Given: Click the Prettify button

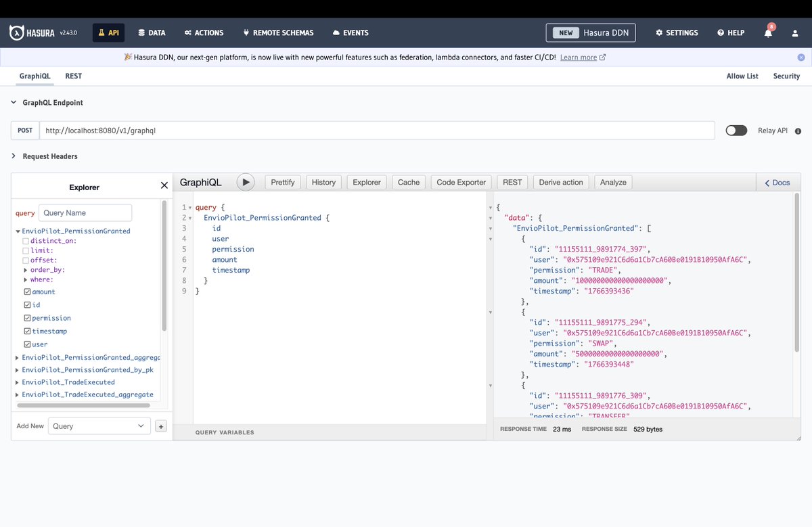Looking at the screenshot, I should [283, 182].
